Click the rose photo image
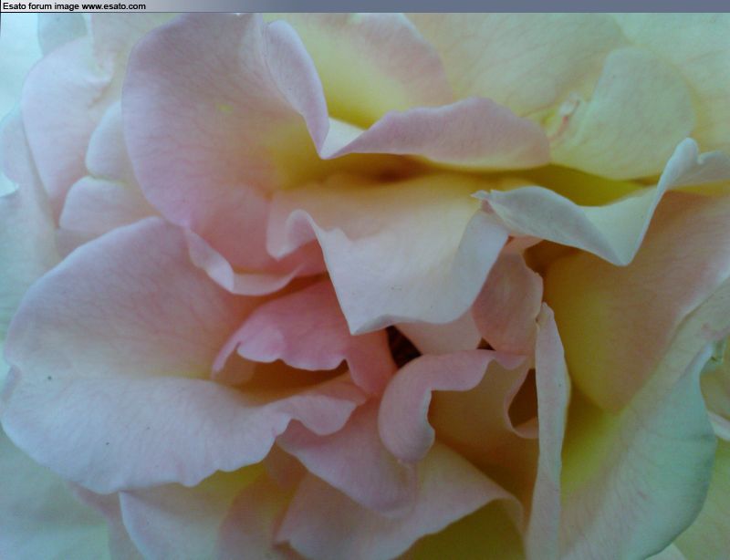 pos(365,286)
